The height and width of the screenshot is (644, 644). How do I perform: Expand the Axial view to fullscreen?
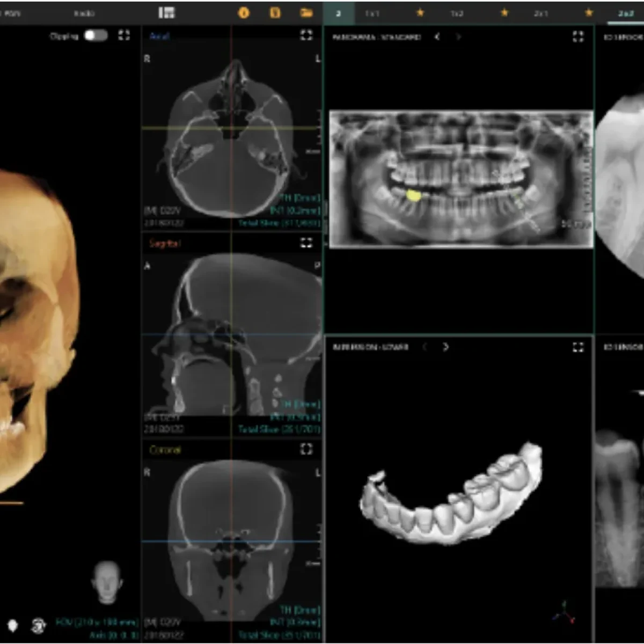coord(306,35)
